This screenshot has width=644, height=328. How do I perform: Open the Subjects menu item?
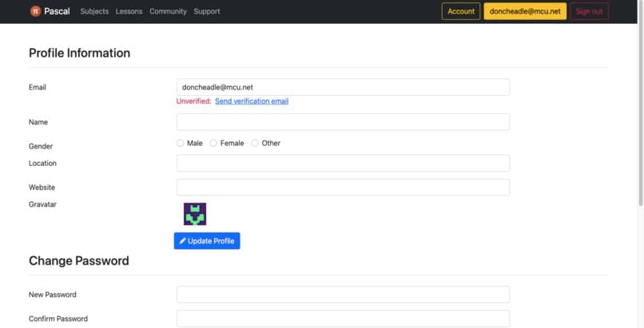94,11
